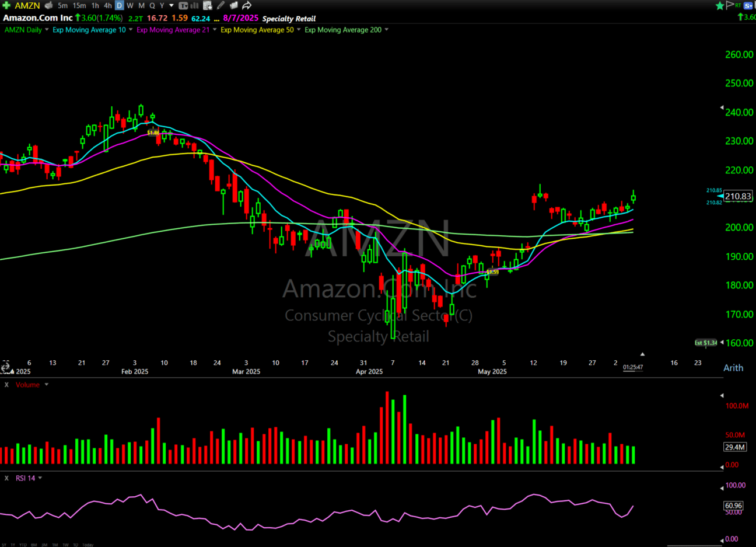Click the 3.60(1.74%) price change

(x=99, y=18)
